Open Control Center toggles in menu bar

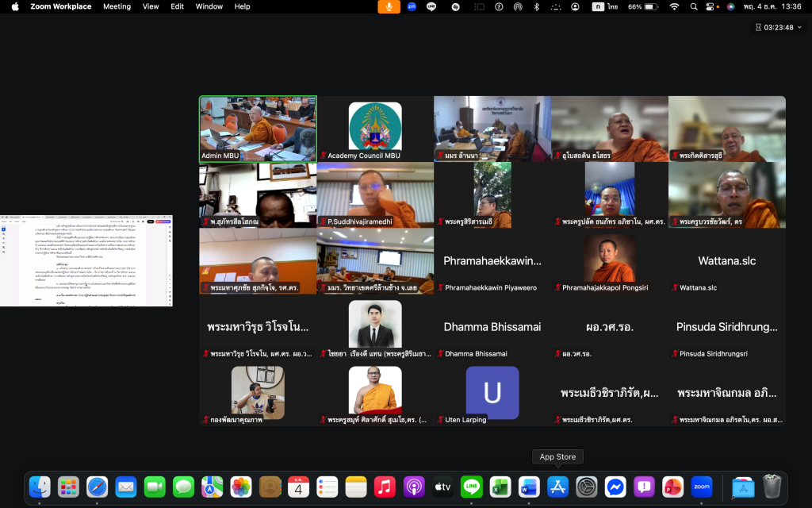click(x=710, y=6)
